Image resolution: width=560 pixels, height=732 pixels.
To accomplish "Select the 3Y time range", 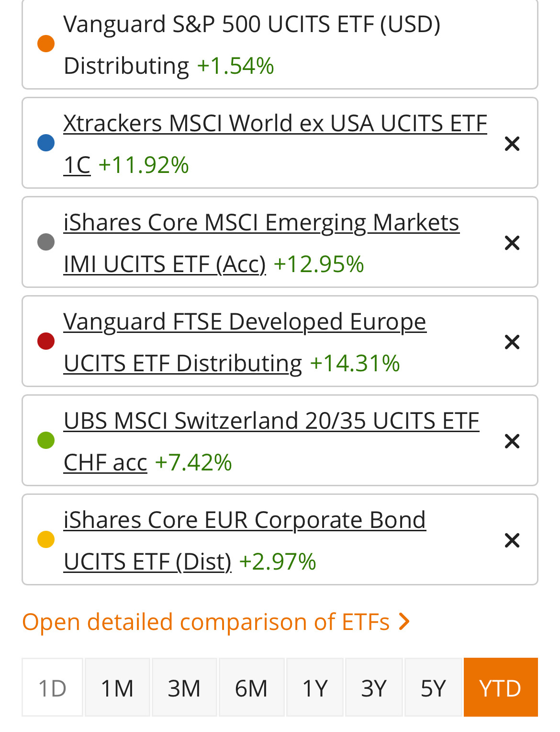I will [x=374, y=688].
